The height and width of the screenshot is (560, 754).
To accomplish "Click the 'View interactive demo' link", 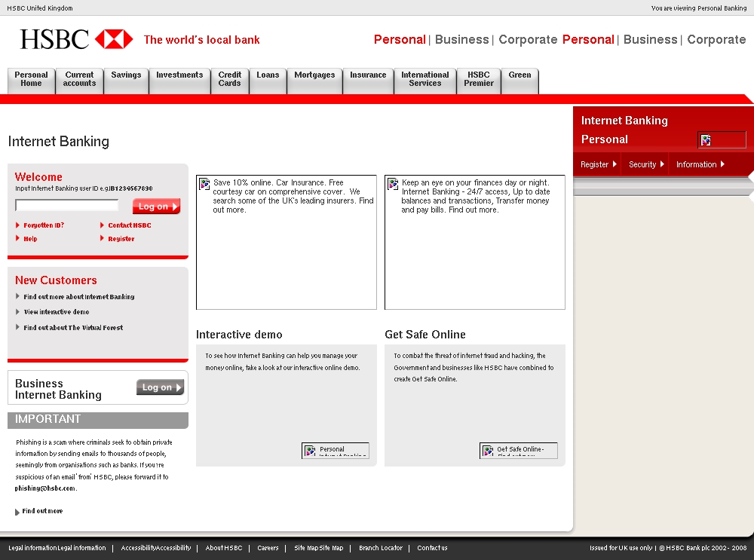I will [57, 311].
